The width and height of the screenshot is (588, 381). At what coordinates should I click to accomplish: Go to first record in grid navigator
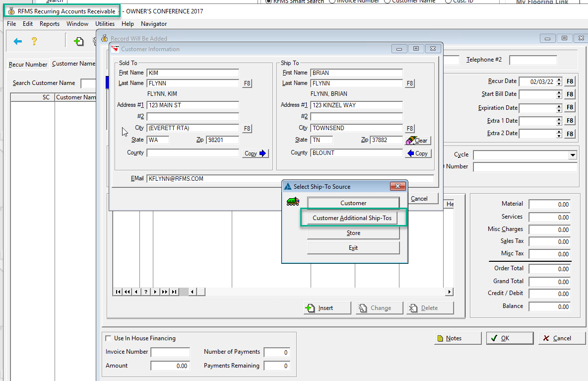point(118,292)
